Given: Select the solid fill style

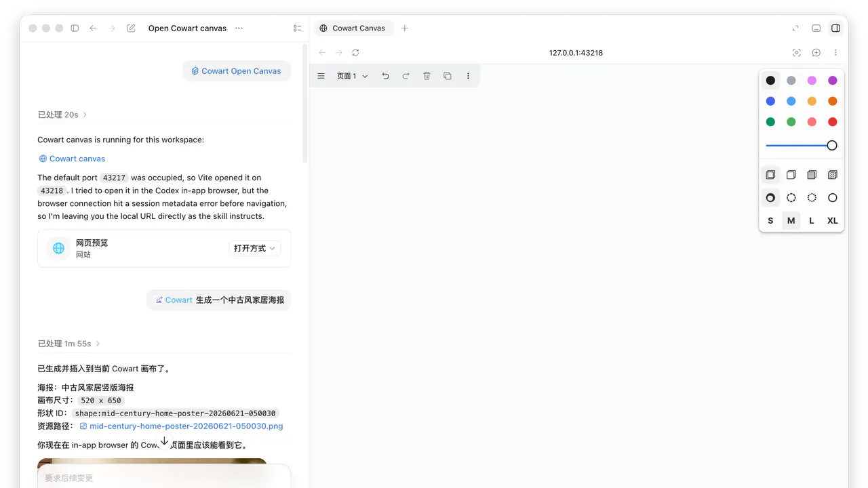Looking at the screenshot, I should [x=812, y=175].
